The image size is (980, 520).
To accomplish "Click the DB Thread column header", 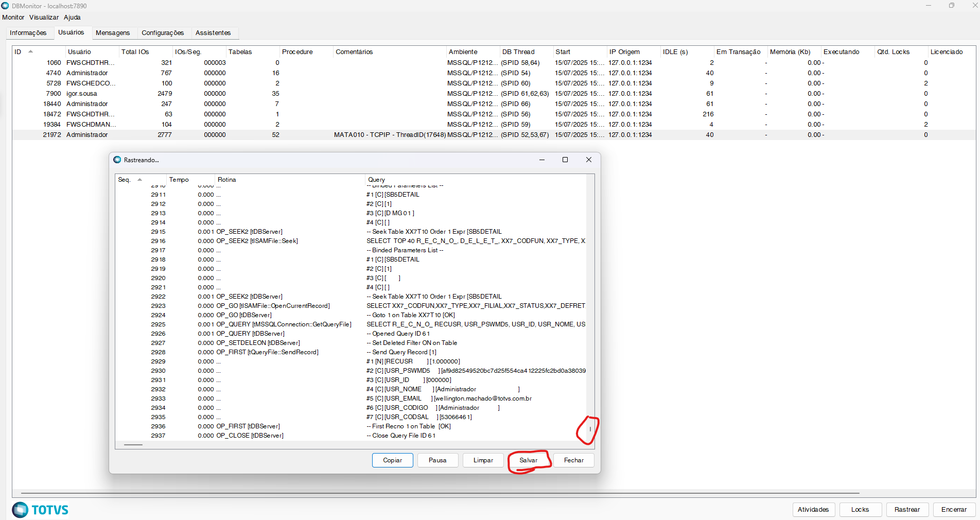I will [x=527, y=52].
